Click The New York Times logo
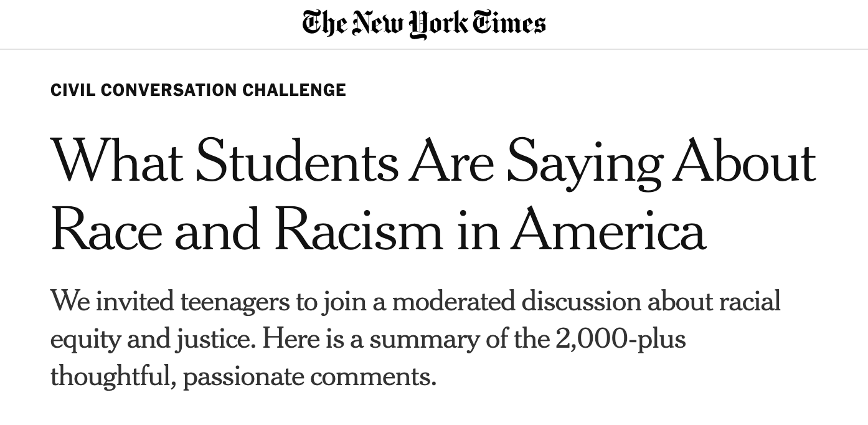Screen dimensions: 868x425 click(424, 24)
